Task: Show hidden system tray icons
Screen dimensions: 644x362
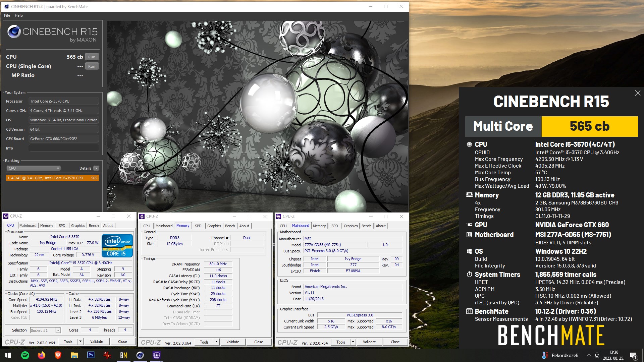Action: pos(589,355)
